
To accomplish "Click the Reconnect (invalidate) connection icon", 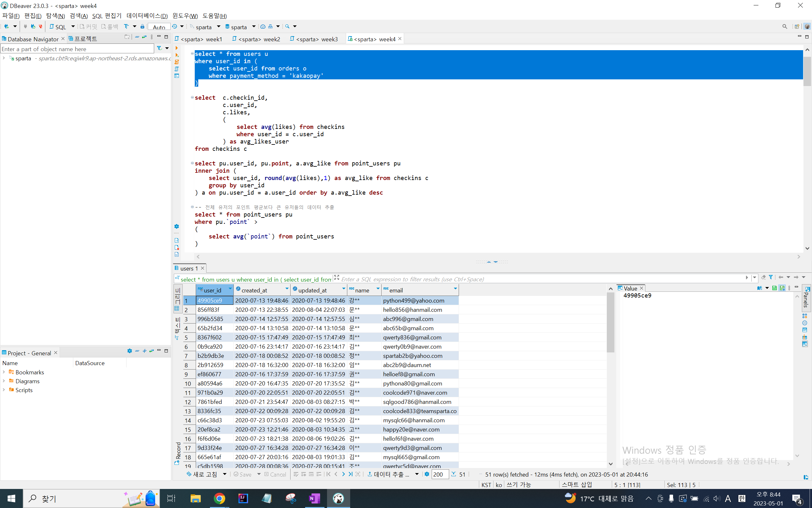I will point(33,26).
